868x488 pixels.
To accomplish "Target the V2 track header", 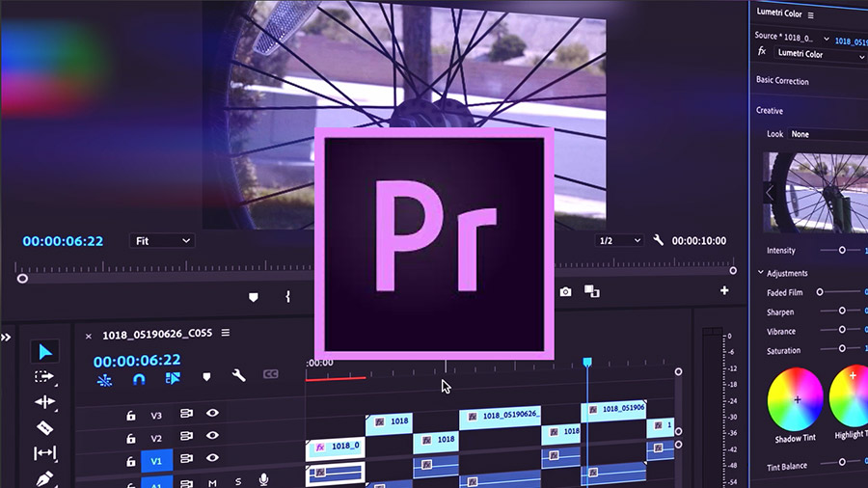I will click(x=156, y=438).
